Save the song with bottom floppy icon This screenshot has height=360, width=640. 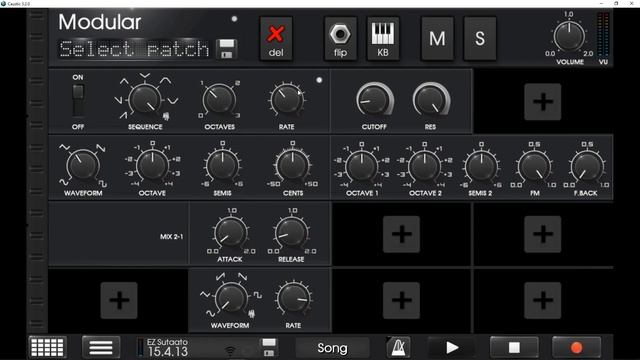269,347
